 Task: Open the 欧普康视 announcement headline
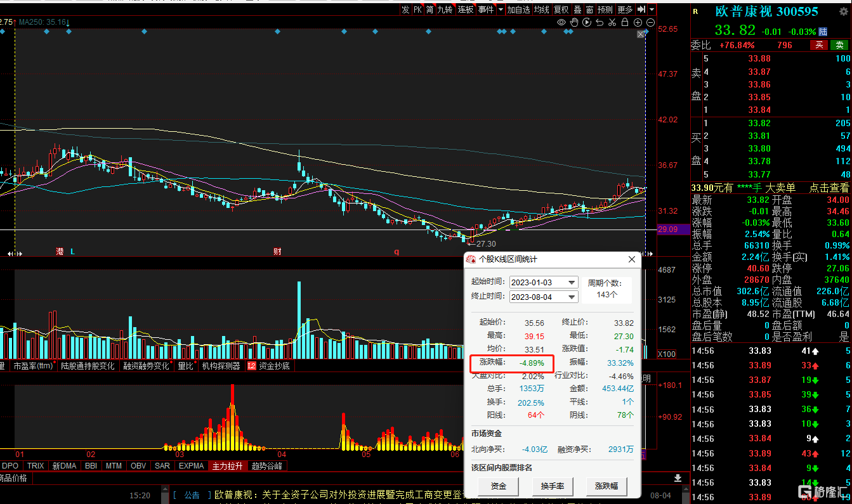(339, 495)
